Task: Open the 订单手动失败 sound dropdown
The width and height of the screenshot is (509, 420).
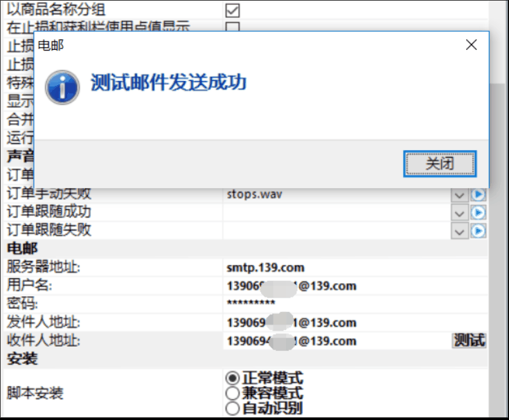Action: (x=459, y=194)
